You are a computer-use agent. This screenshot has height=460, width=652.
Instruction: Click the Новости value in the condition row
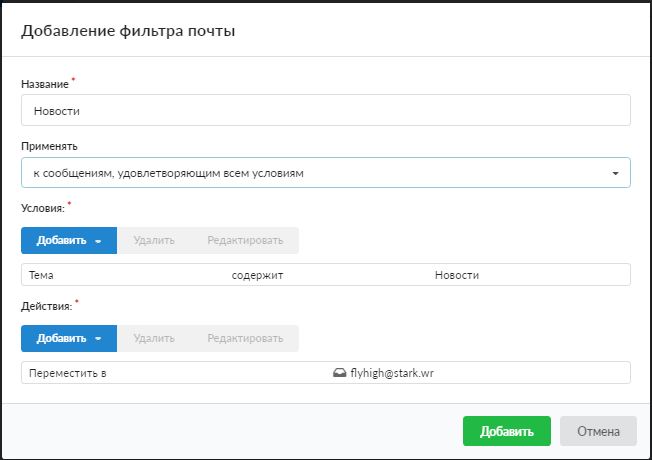[457, 275]
